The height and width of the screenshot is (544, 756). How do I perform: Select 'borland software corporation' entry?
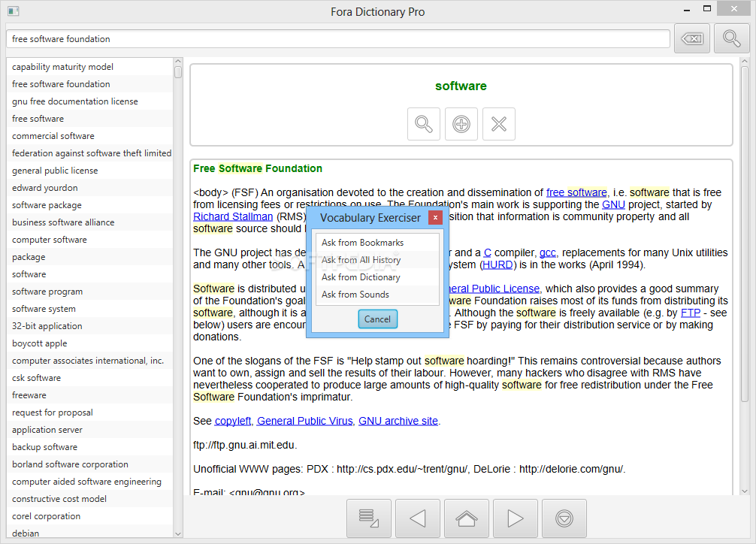tap(90, 464)
